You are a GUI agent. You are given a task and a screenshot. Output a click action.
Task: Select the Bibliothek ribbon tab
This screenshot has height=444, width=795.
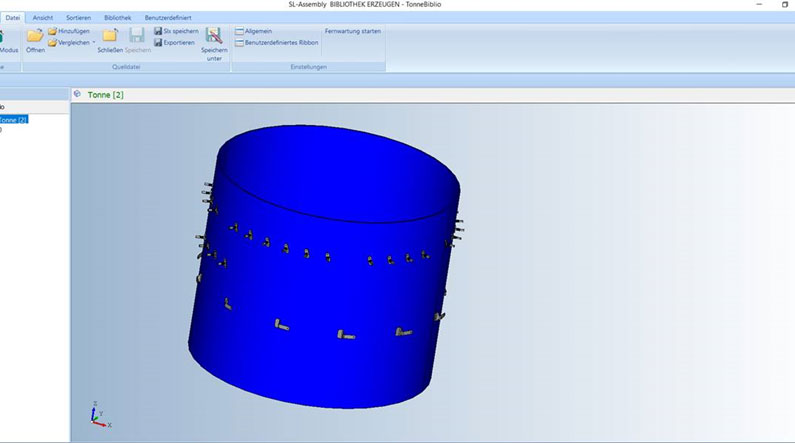(x=118, y=17)
